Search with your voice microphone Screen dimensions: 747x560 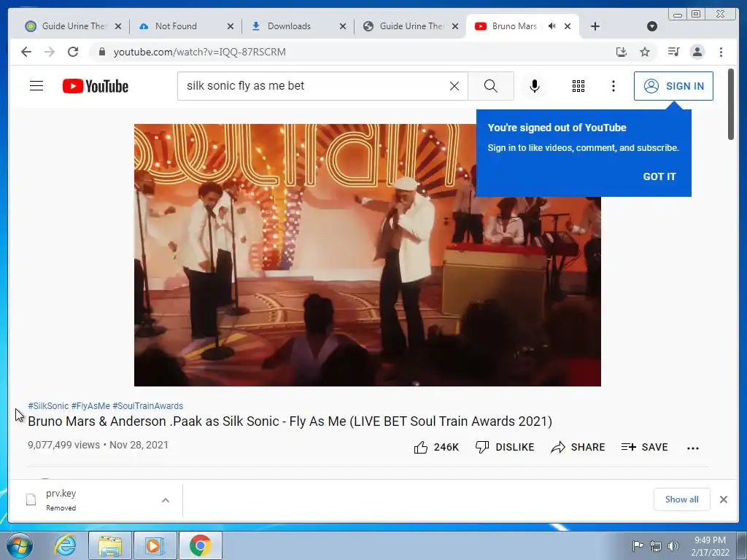coord(535,86)
